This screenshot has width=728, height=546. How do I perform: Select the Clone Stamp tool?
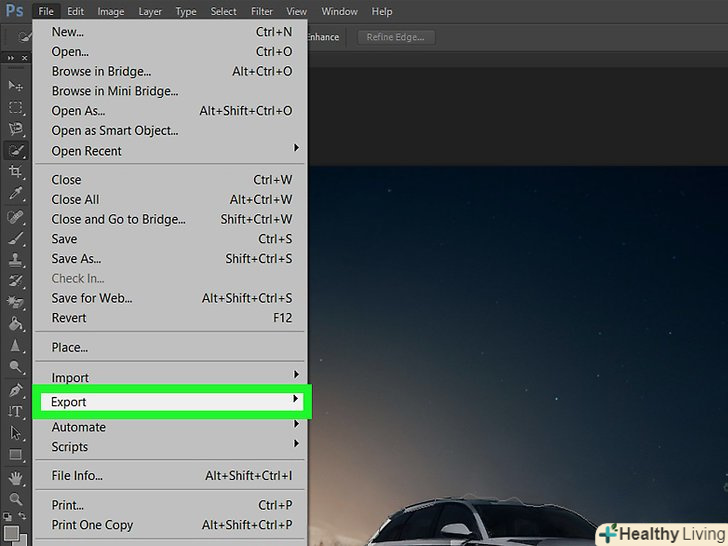click(x=15, y=260)
